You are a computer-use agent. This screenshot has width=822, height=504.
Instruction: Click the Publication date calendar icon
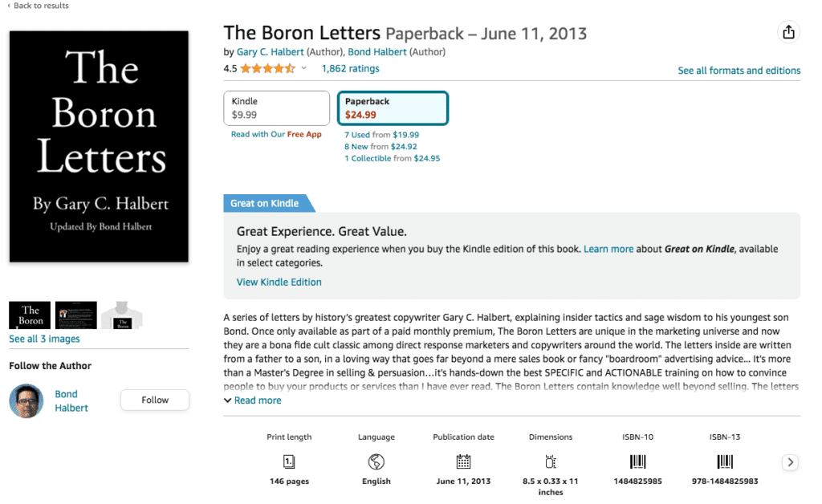click(463, 461)
